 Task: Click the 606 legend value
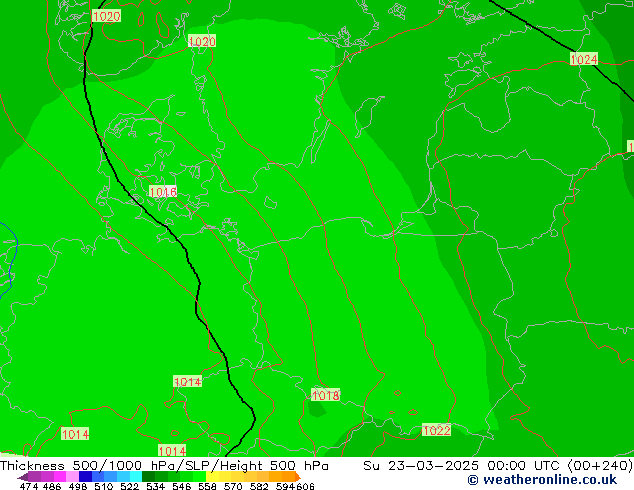coord(305,486)
